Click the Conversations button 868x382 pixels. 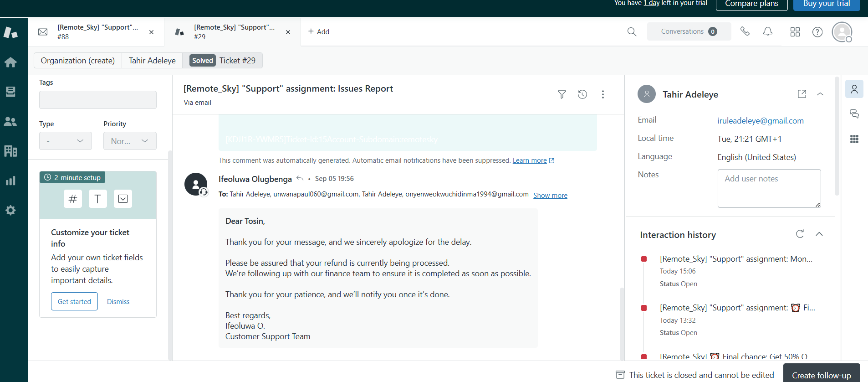689,31
